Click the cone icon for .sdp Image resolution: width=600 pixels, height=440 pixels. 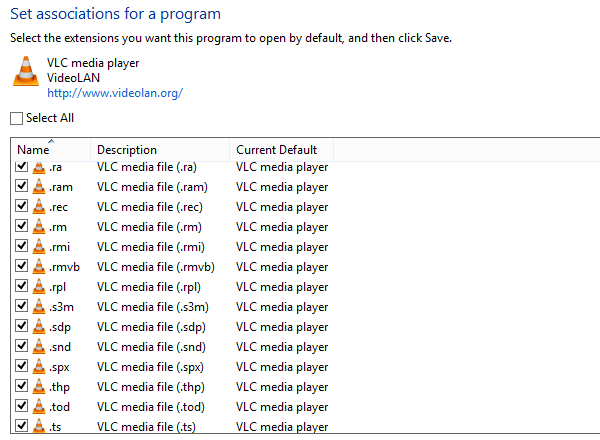[x=39, y=326]
